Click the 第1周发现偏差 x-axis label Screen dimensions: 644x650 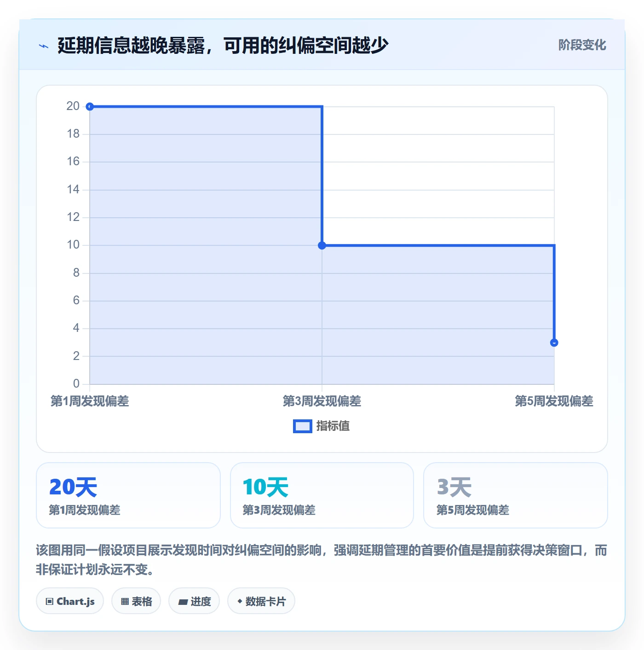[90, 401]
